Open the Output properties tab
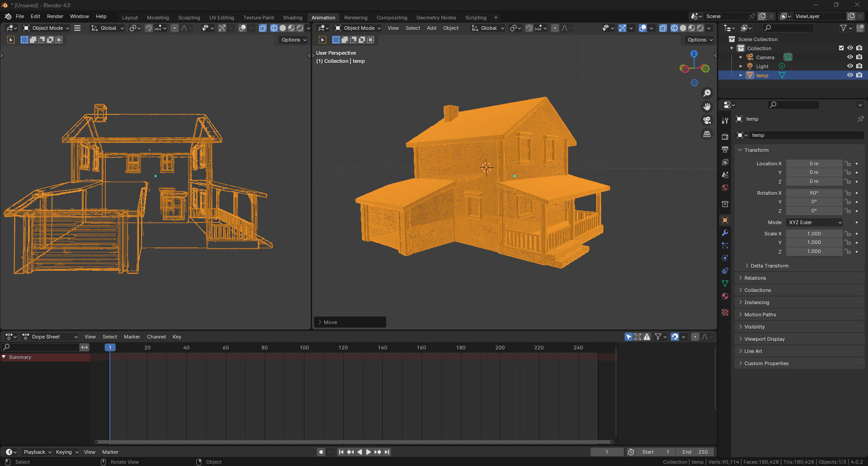Screen dimensions: 868x466 [725, 149]
